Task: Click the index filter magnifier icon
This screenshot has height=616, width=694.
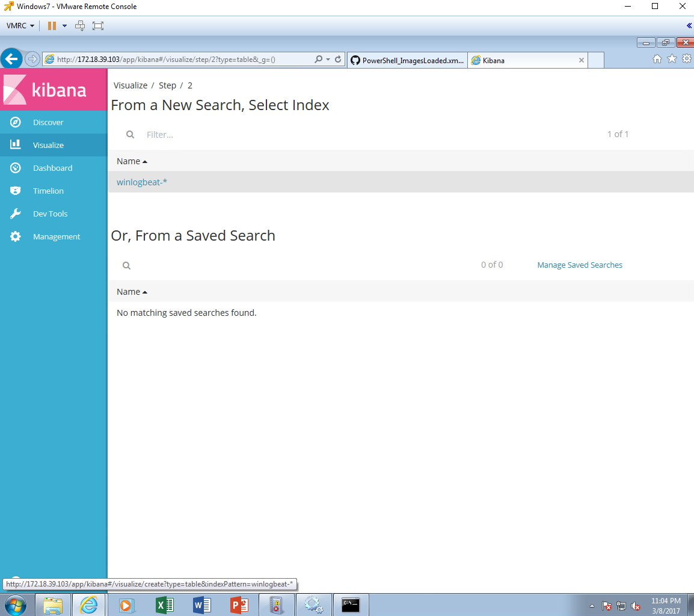Action: [x=130, y=135]
